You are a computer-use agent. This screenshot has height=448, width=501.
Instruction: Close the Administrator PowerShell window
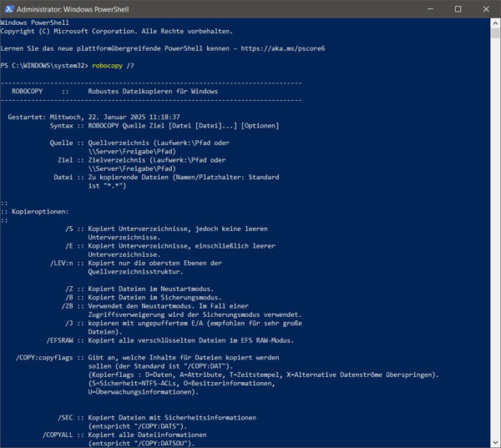coord(486,9)
